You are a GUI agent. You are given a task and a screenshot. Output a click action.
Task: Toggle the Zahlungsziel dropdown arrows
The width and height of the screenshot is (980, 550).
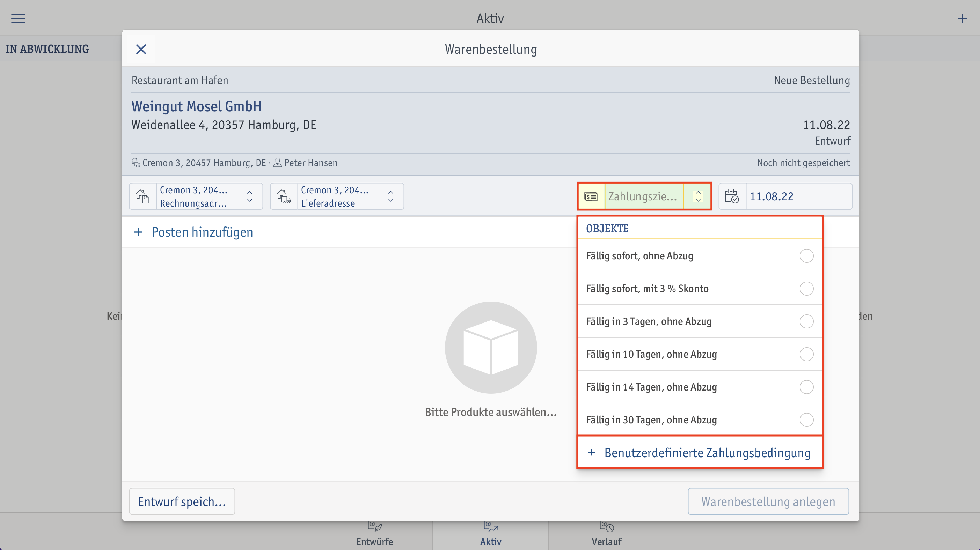[698, 196]
